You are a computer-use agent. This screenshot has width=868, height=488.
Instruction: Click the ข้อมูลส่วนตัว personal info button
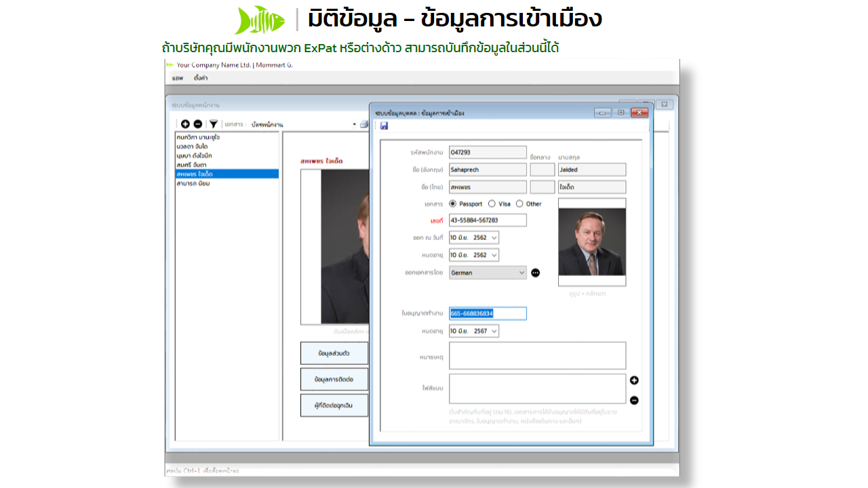(334, 353)
